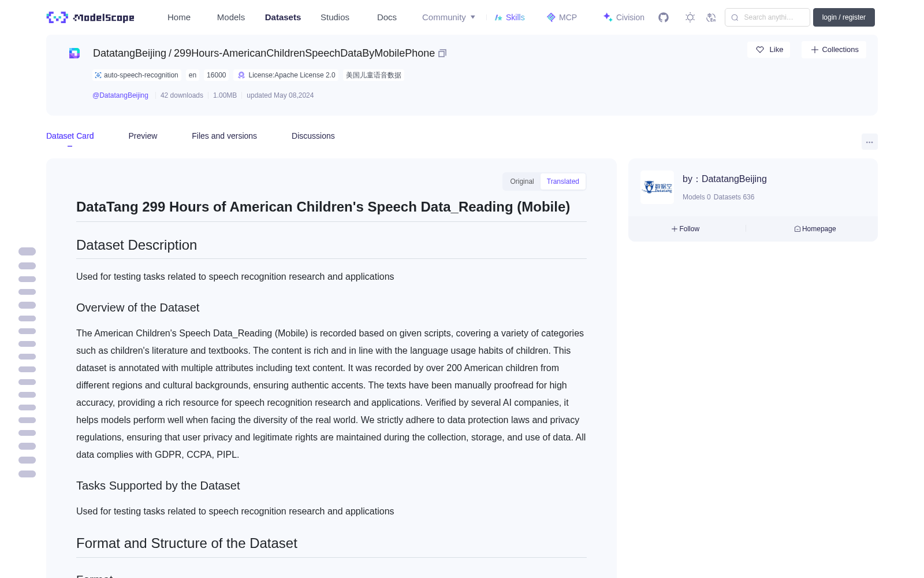The width and height of the screenshot is (924, 578).
Task: Click the login / register button
Action: (844, 17)
